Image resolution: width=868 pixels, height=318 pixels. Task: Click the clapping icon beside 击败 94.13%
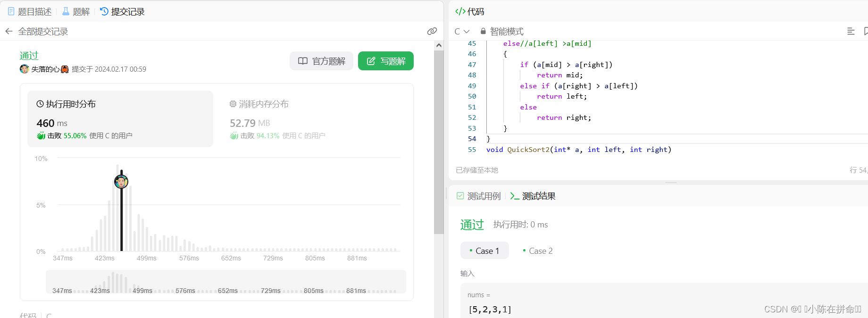(x=234, y=136)
